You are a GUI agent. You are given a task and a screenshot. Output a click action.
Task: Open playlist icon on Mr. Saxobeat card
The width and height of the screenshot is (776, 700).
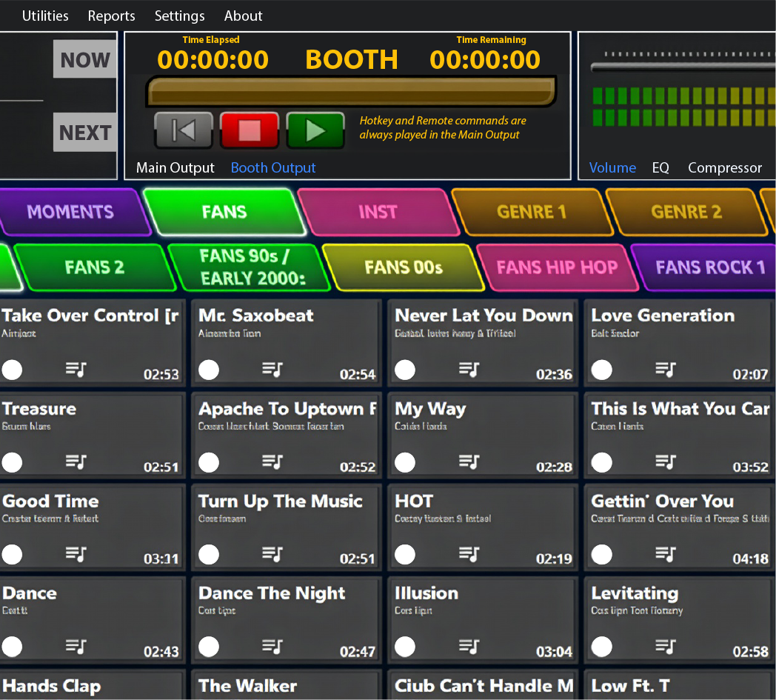(x=272, y=370)
